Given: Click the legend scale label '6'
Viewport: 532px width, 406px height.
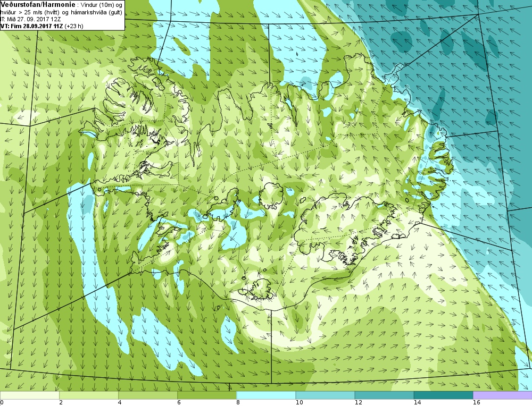Looking at the screenshot, I should click(x=179, y=403).
